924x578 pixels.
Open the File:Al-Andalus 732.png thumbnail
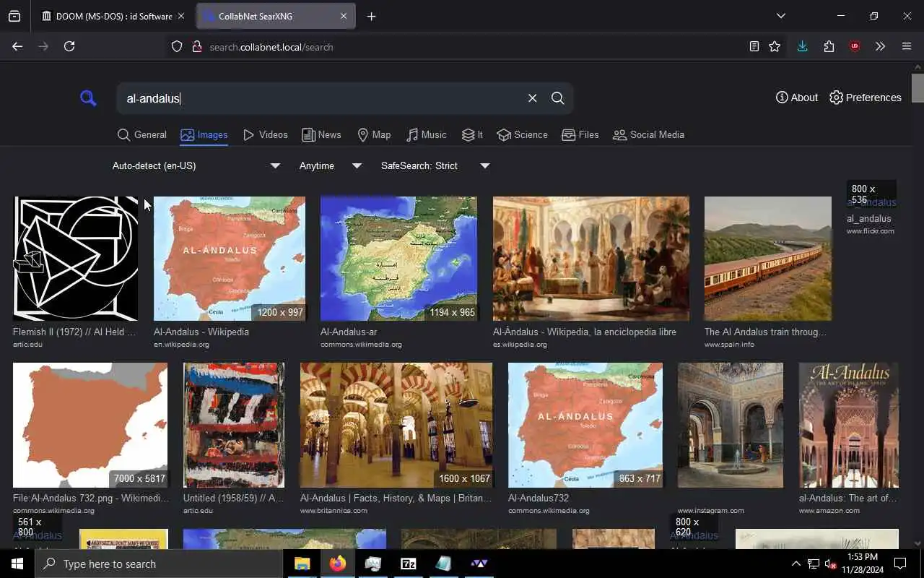pos(90,425)
